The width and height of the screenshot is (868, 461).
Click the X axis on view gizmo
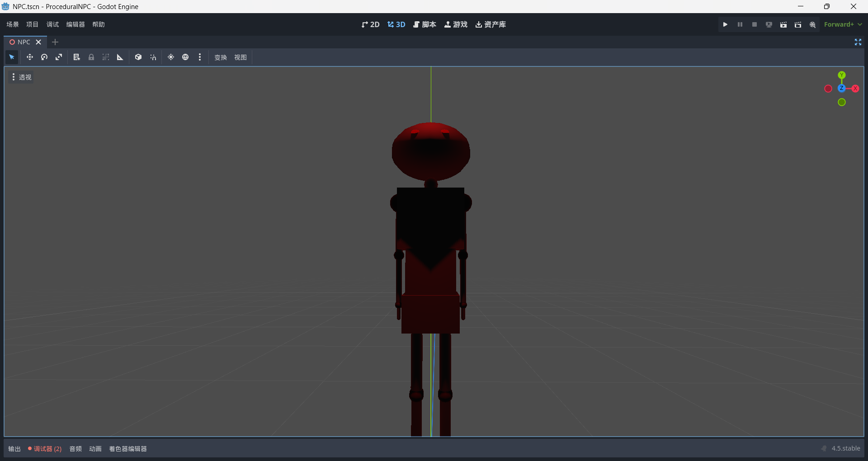(855, 89)
